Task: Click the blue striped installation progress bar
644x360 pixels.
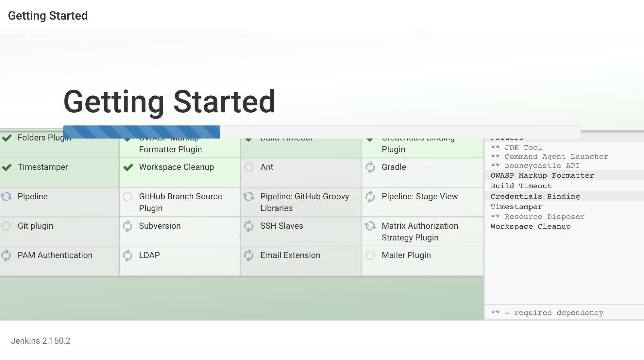Action: [142, 132]
